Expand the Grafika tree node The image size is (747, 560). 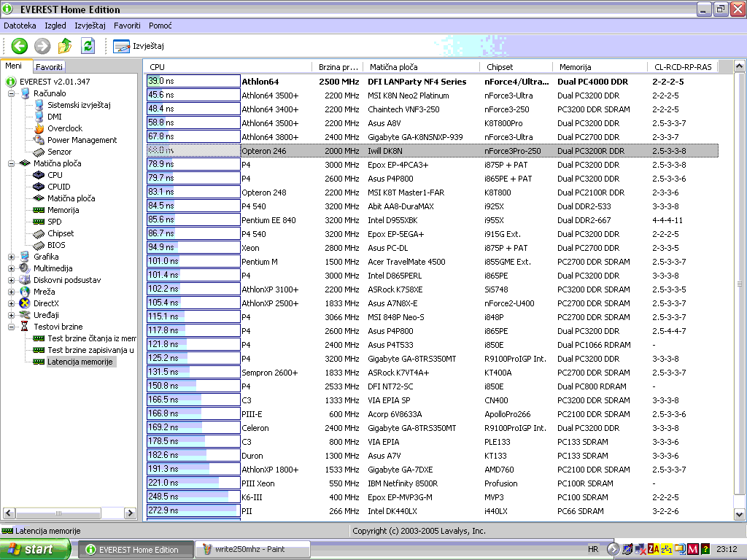point(12,257)
